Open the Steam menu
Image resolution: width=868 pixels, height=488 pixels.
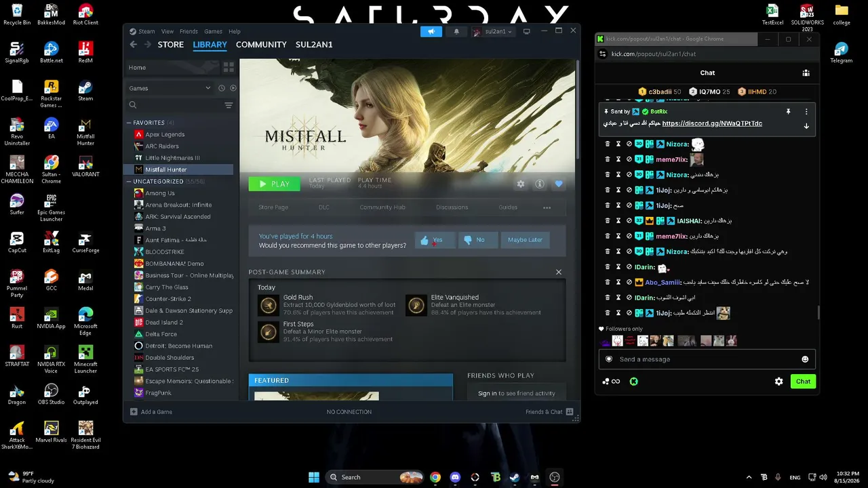click(146, 31)
